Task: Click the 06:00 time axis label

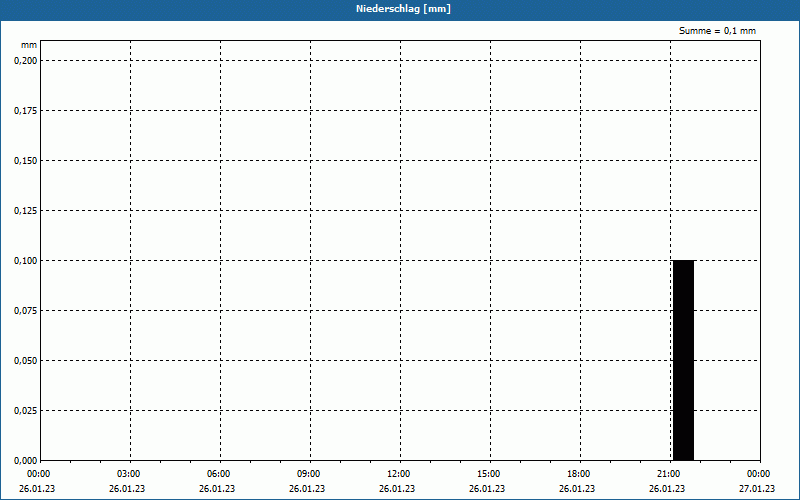Action: click(x=219, y=474)
